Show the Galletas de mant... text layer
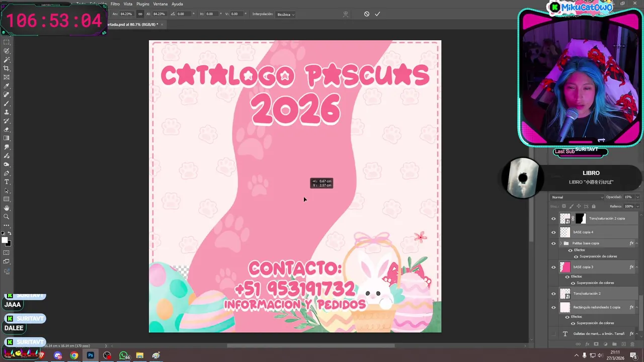The width and height of the screenshot is (644, 362). click(553, 334)
